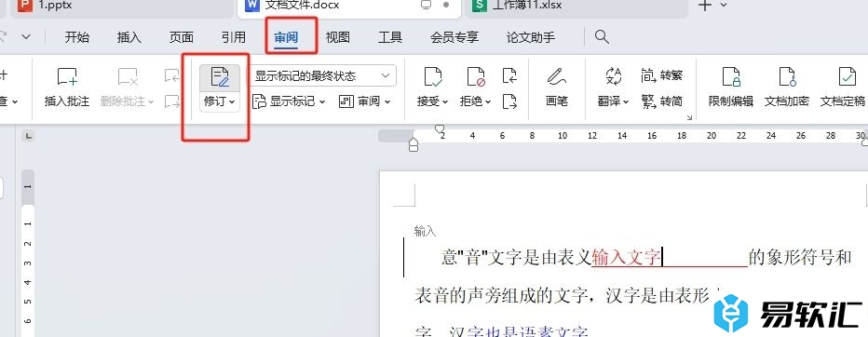Open the 开始 tab
868x337 pixels.
tap(77, 37)
